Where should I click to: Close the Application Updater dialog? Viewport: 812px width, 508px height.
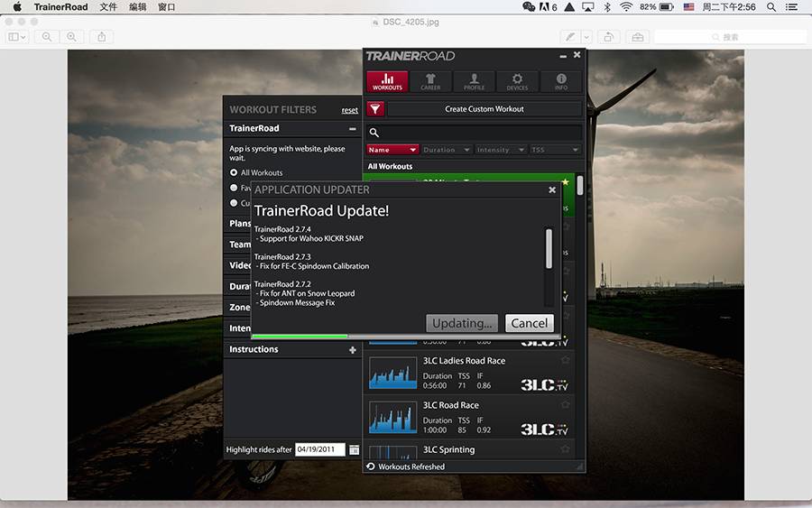(552, 190)
